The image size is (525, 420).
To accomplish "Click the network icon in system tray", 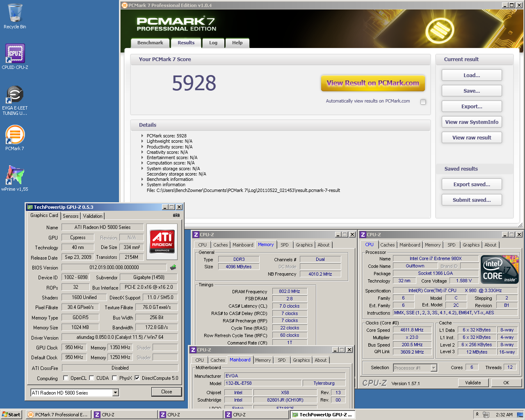I will coord(486,415).
